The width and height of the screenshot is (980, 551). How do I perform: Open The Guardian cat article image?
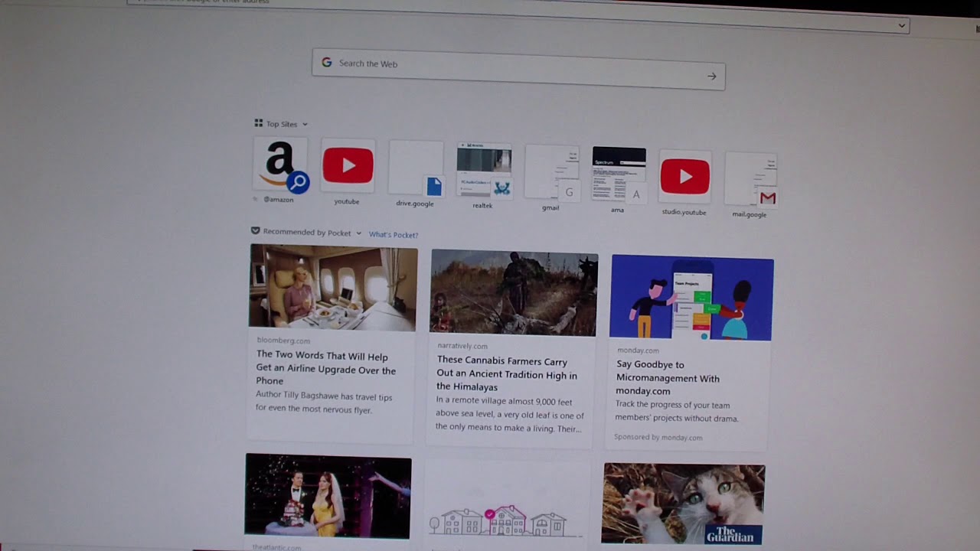tap(683, 504)
